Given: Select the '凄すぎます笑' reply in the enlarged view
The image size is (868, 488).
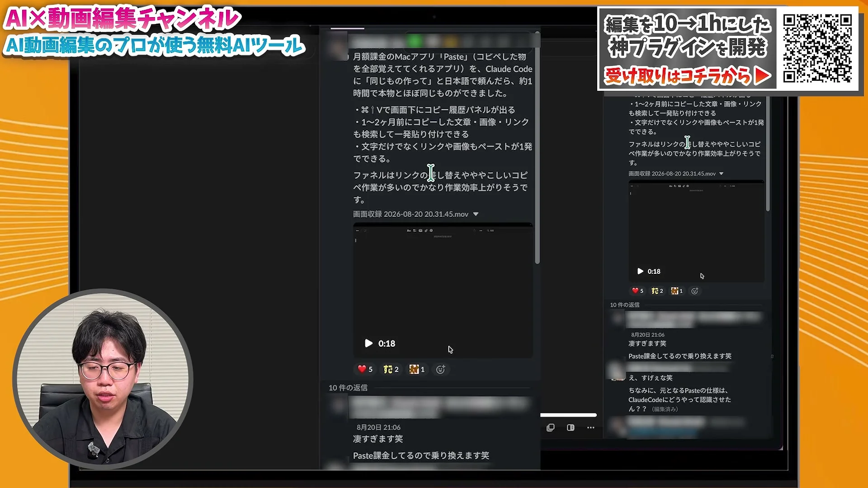Looking at the screenshot, I should coord(378,439).
